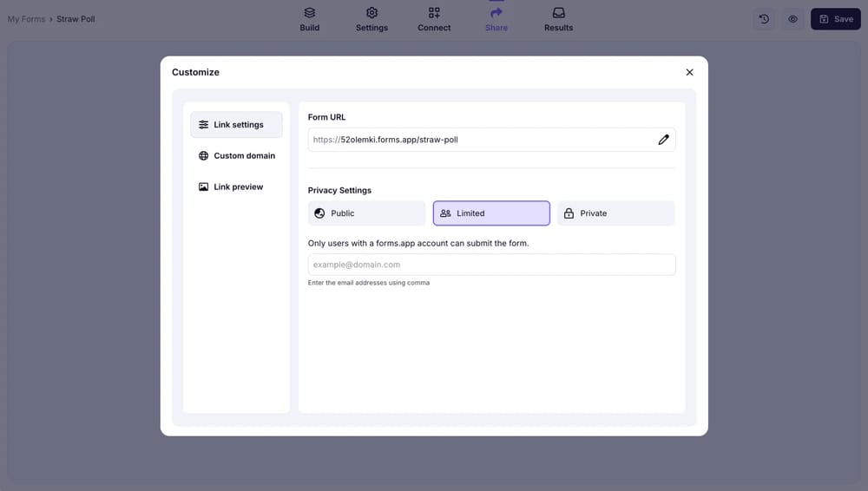Open version history clock icon

coord(764,19)
